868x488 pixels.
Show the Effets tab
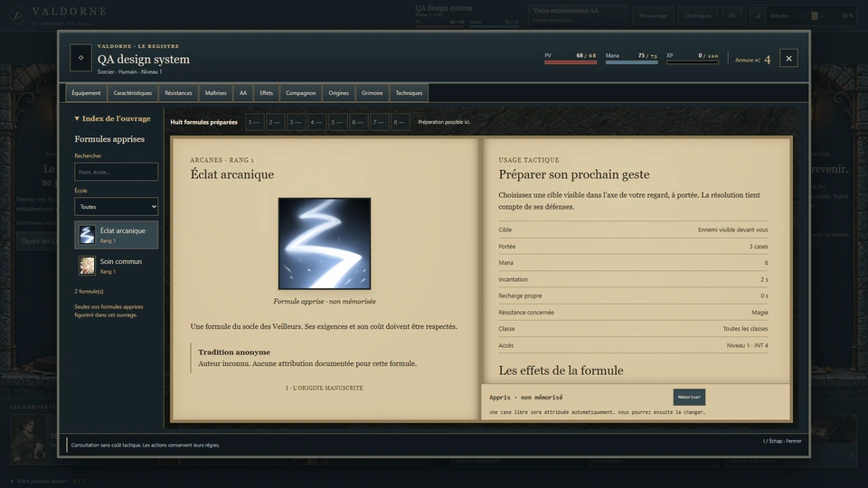pos(266,93)
